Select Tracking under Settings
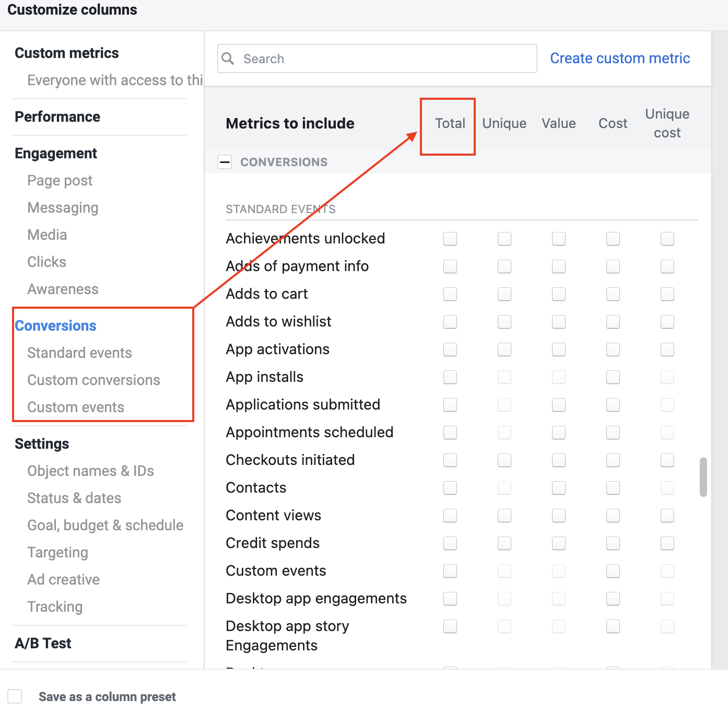This screenshot has height=723, width=728. (x=55, y=607)
